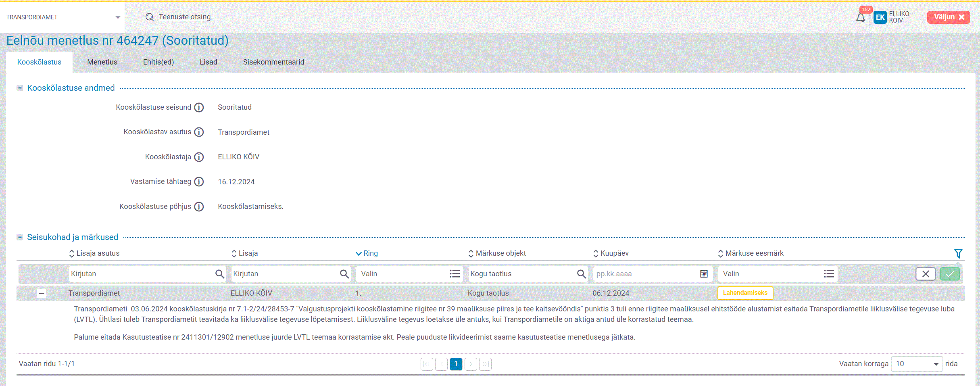Image resolution: width=980 pixels, height=386 pixels.
Task: Sort table by Lisaja column
Action: [244, 253]
